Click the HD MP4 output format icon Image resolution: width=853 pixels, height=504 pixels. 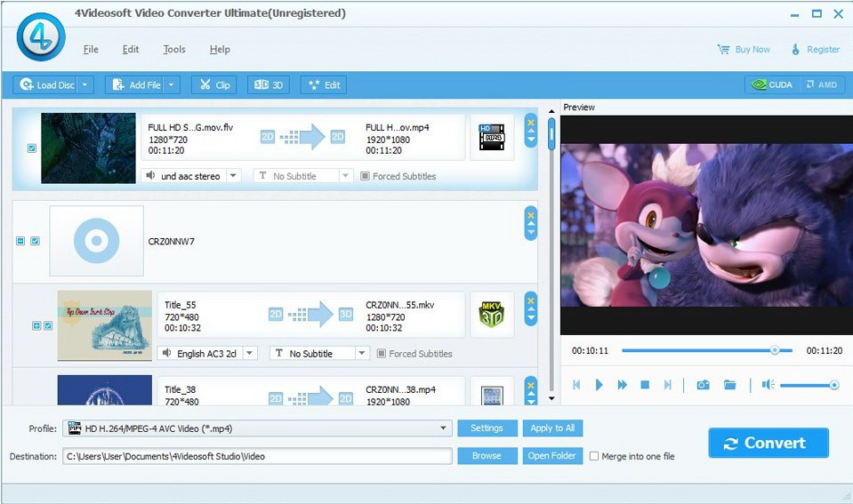(x=492, y=138)
